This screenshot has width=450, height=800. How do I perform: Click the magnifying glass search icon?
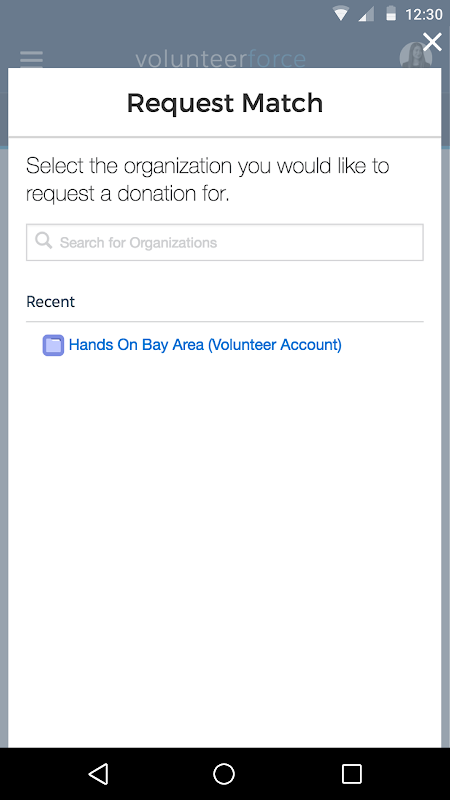(x=43, y=240)
